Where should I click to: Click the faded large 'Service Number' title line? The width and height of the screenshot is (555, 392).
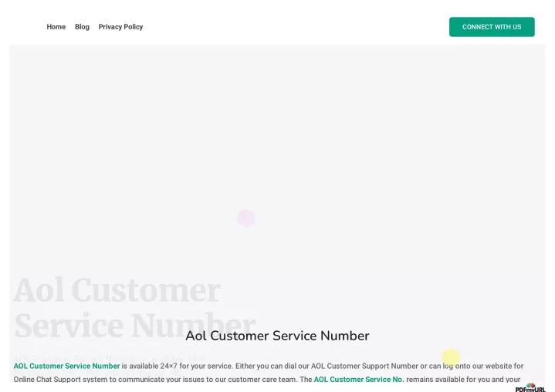tap(134, 326)
